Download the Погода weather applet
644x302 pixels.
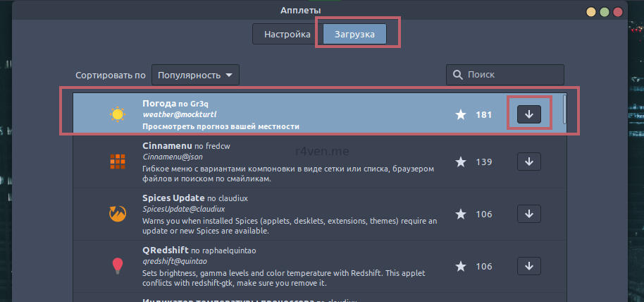click(528, 114)
